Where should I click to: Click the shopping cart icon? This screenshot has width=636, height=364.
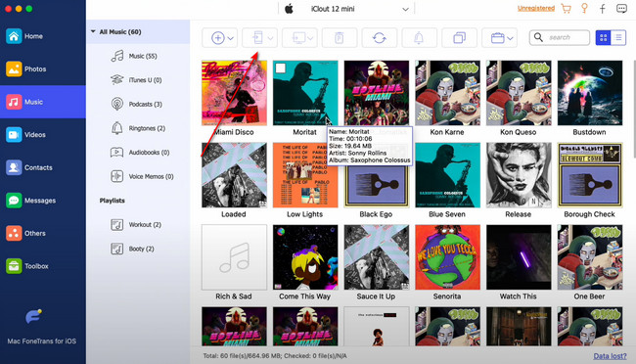tap(567, 9)
